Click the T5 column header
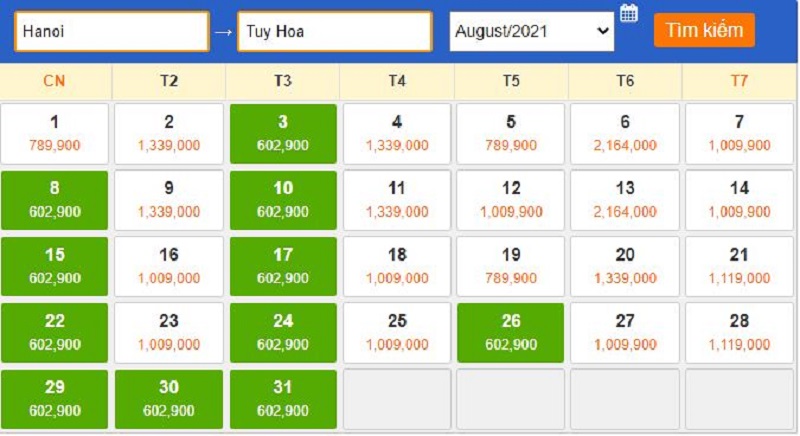The image size is (800, 436). pos(511,81)
